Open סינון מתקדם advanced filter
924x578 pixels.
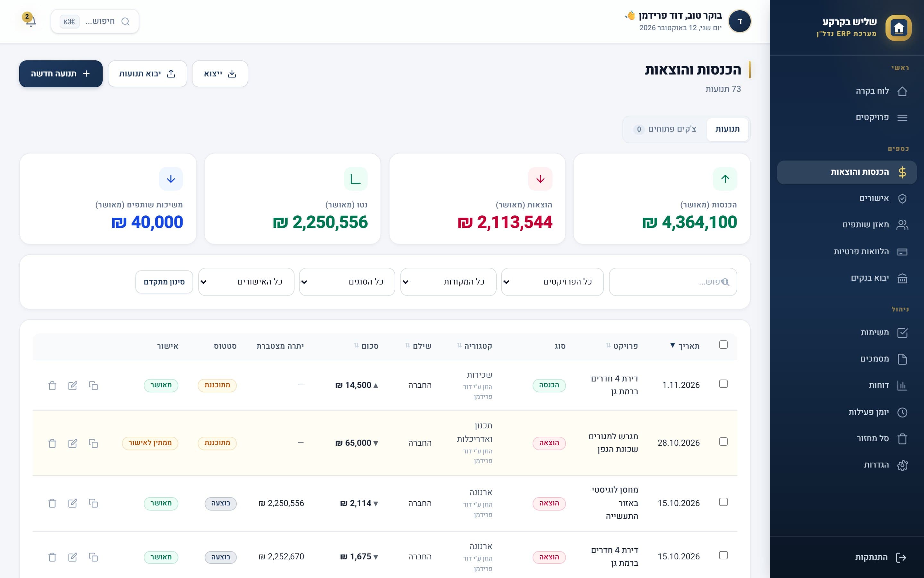pyautogui.click(x=164, y=282)
